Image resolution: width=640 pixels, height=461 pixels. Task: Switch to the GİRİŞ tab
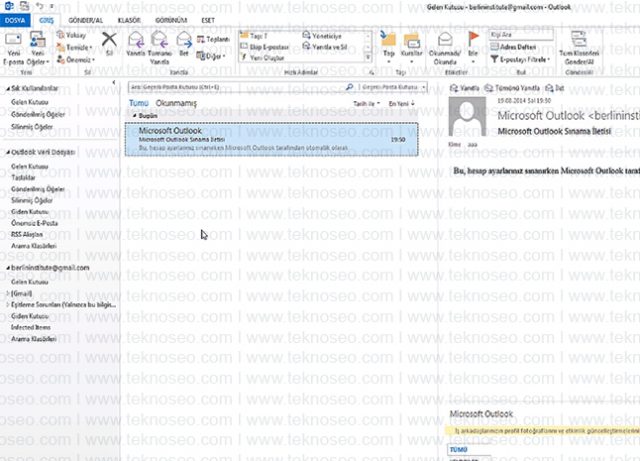[46, 20]
